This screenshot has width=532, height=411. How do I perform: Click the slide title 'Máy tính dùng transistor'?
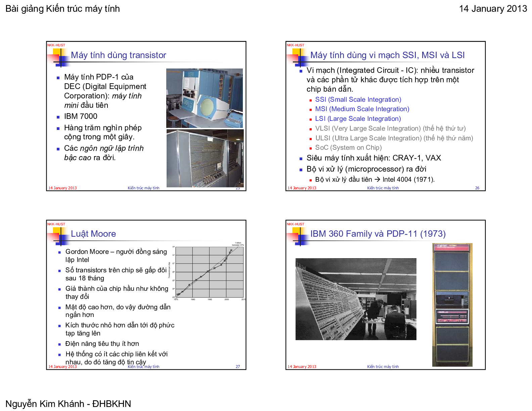tap(119, 55)
